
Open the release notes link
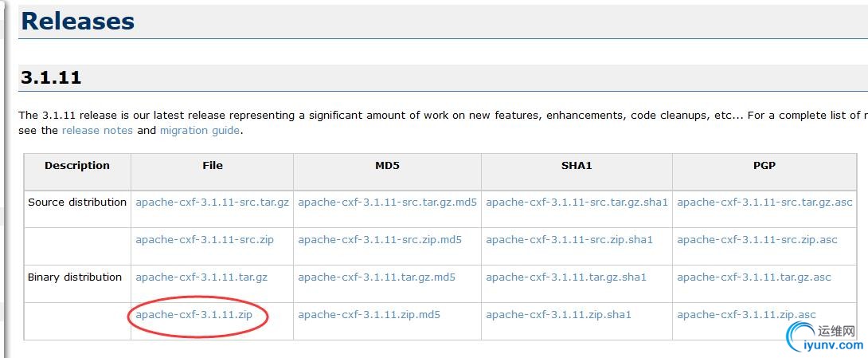97,131
